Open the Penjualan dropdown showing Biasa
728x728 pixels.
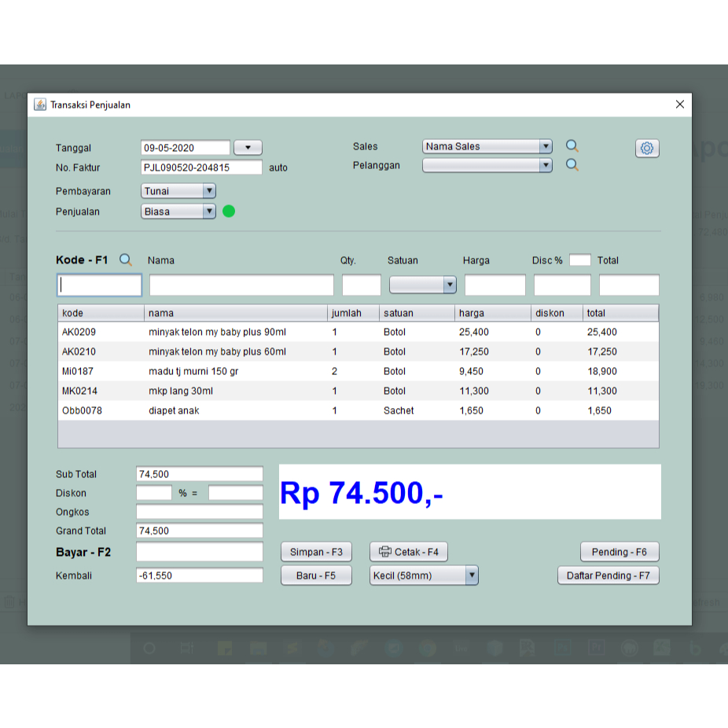pyautogui.click(x=209, y=211)
